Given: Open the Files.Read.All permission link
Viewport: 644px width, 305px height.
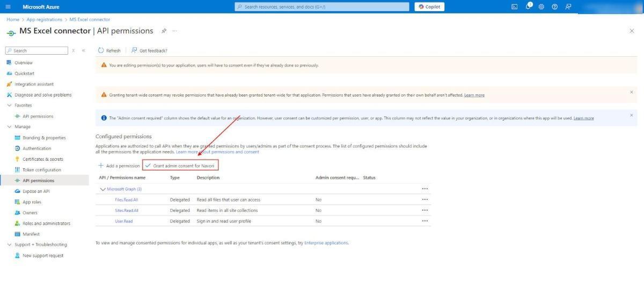Looking at the screenshot, I should click(x=127, y=199).
